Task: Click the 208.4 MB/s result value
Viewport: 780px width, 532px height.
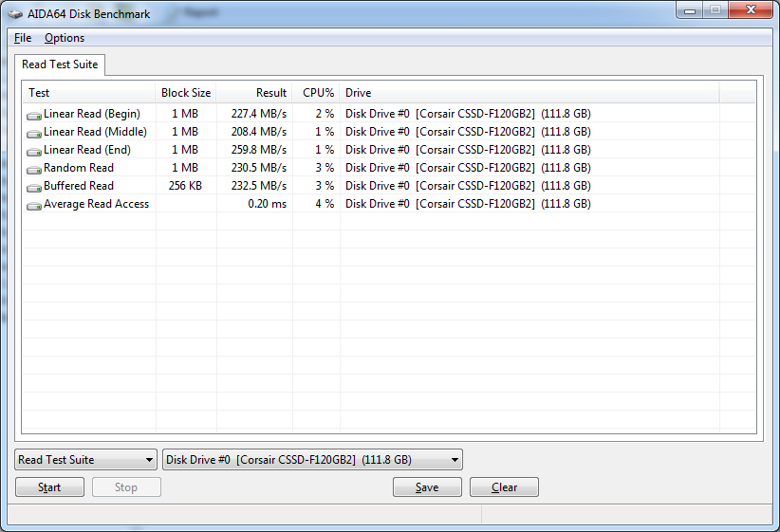Action: (x=259, y=132)
